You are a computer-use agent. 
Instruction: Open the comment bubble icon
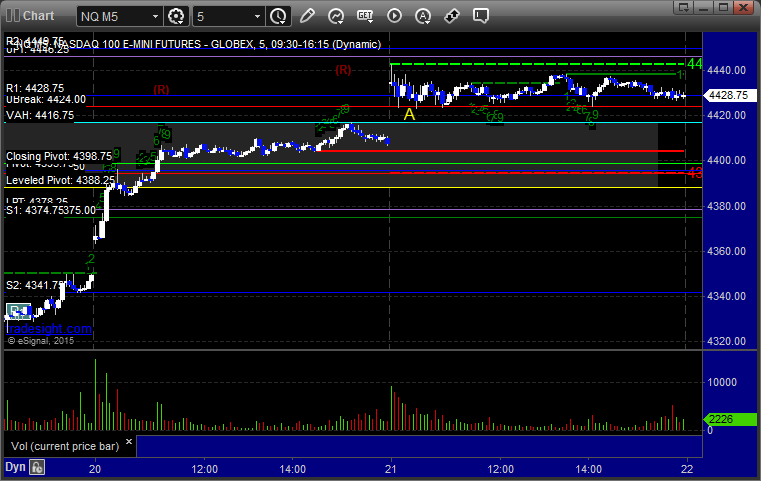(480, 16)
